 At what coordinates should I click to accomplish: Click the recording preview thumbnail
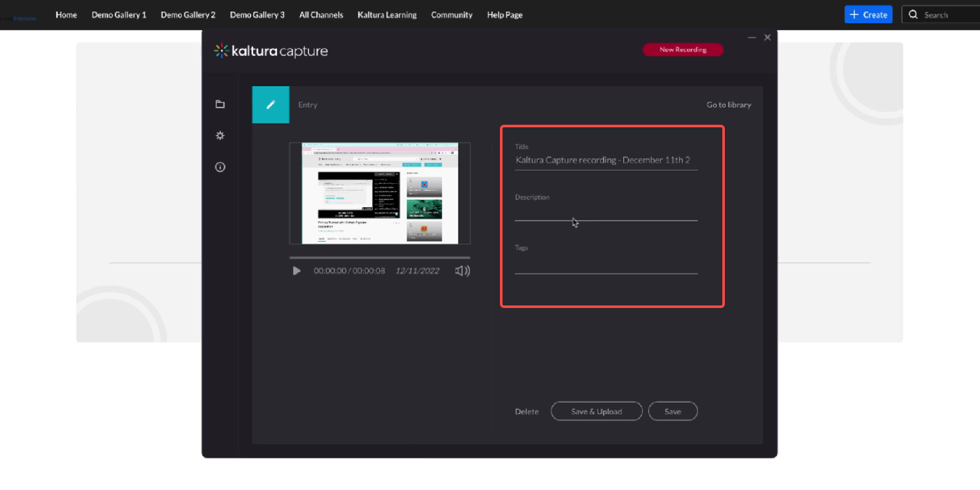coord(380,193)
